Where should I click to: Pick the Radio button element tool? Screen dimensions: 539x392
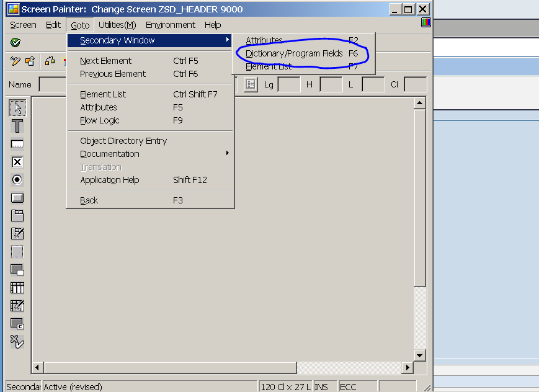coord(17,179)
